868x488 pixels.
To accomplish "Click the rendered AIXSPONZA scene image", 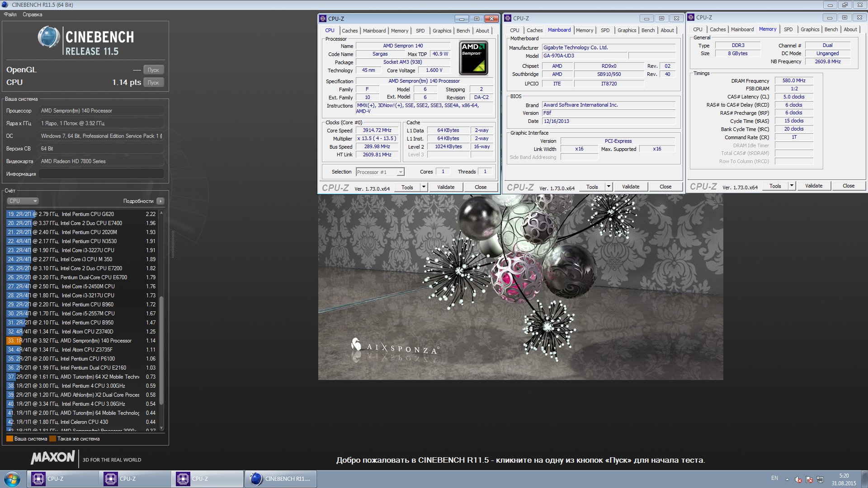I will coord(520,287).
